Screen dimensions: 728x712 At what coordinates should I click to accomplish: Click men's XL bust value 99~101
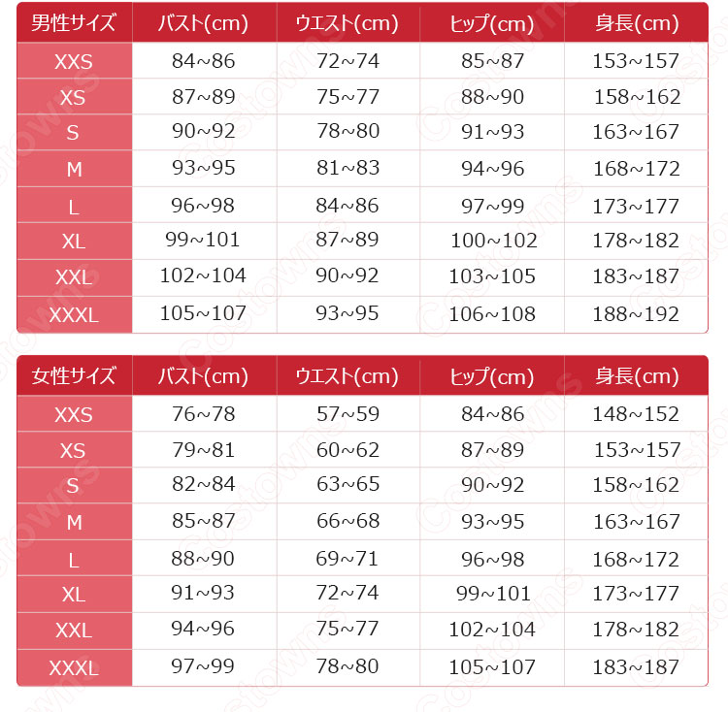coord(203,240)
